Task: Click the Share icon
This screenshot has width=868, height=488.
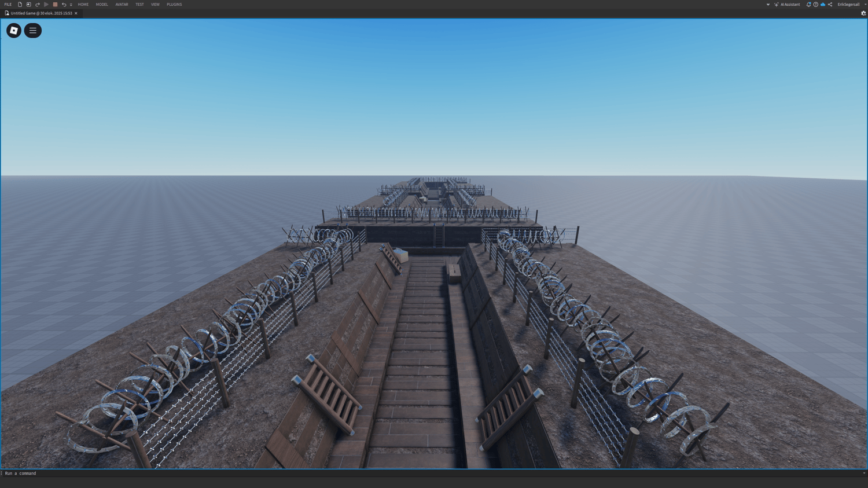Action: click(830, 5)
